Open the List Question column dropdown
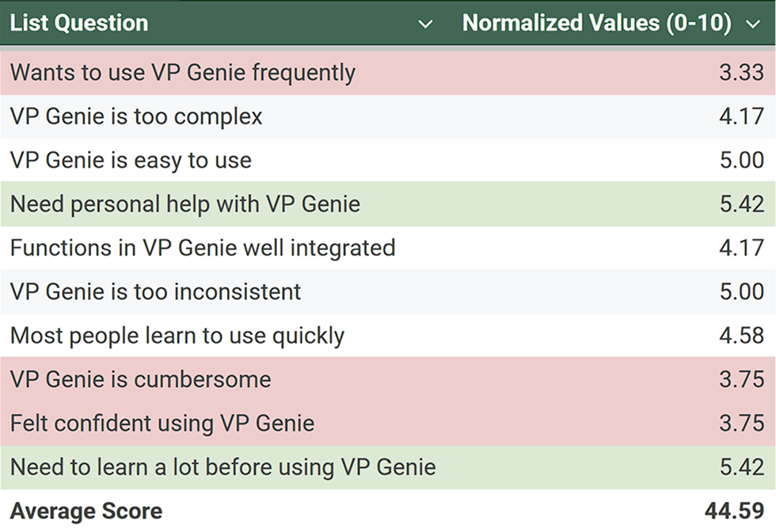Viewport: 776px width, 532px height. tap(425, 24)
